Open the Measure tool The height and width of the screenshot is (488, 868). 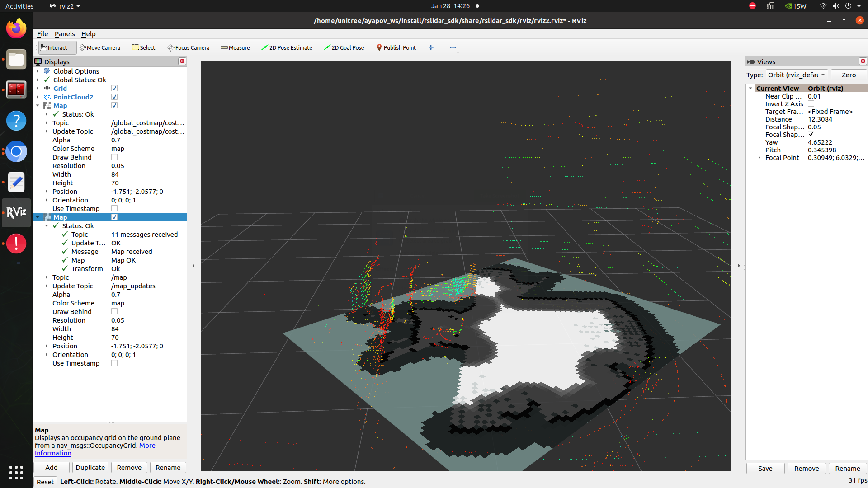tap(235, 47)
